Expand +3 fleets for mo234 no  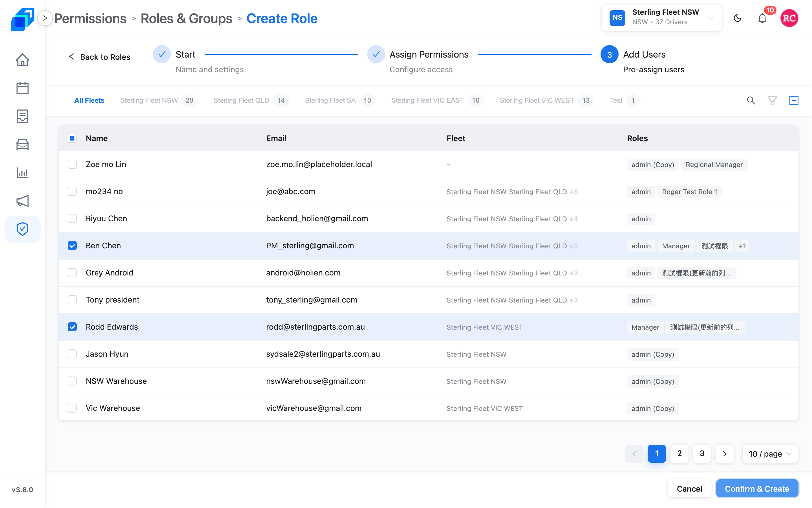[573, 192]
